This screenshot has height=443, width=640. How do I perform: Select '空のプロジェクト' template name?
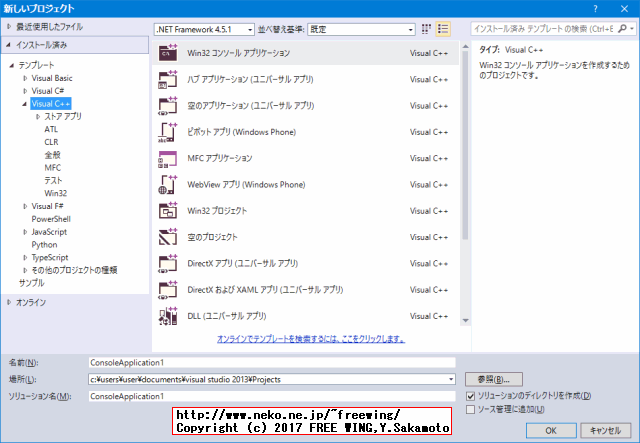(212, 237)
